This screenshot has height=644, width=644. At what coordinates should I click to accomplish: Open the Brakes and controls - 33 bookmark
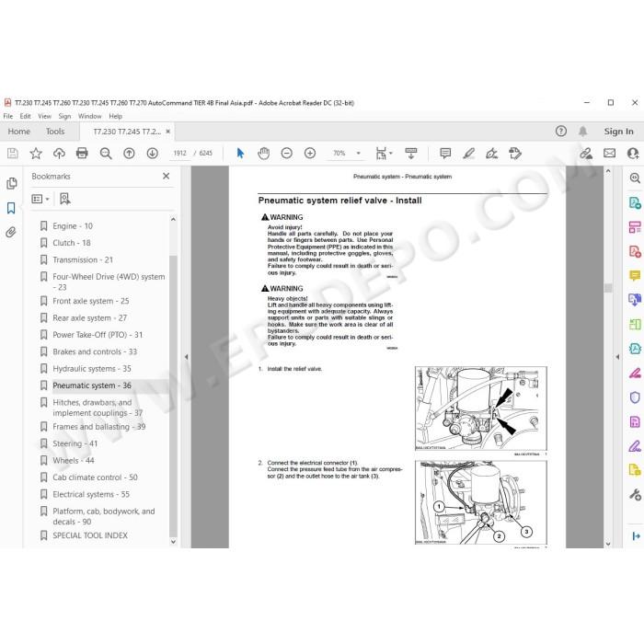coord(95,351)
